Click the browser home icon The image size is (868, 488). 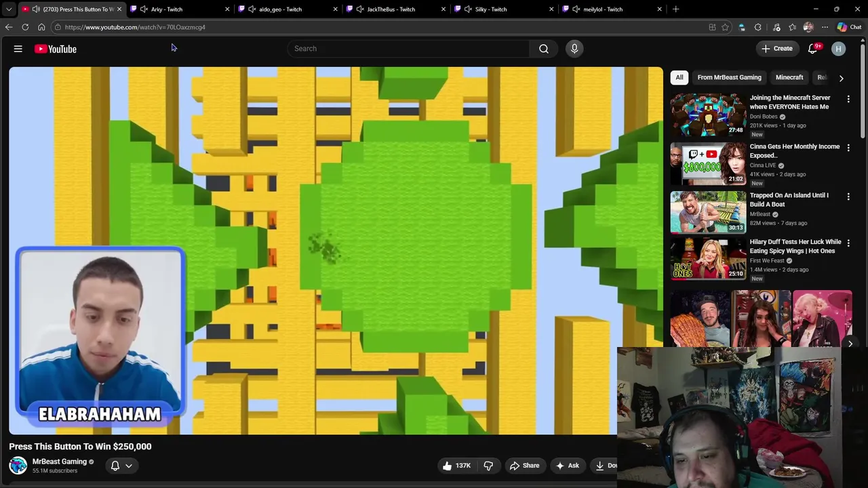(41, 27)
